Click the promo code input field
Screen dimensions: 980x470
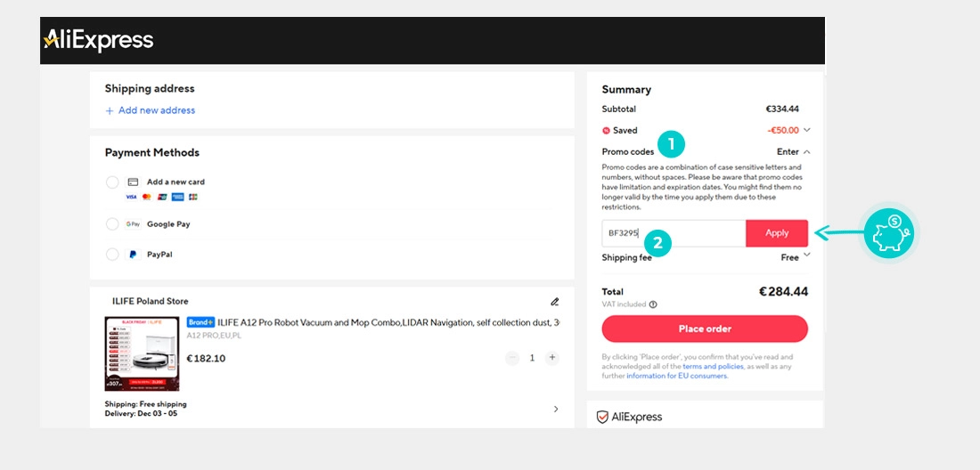[674, 233]
